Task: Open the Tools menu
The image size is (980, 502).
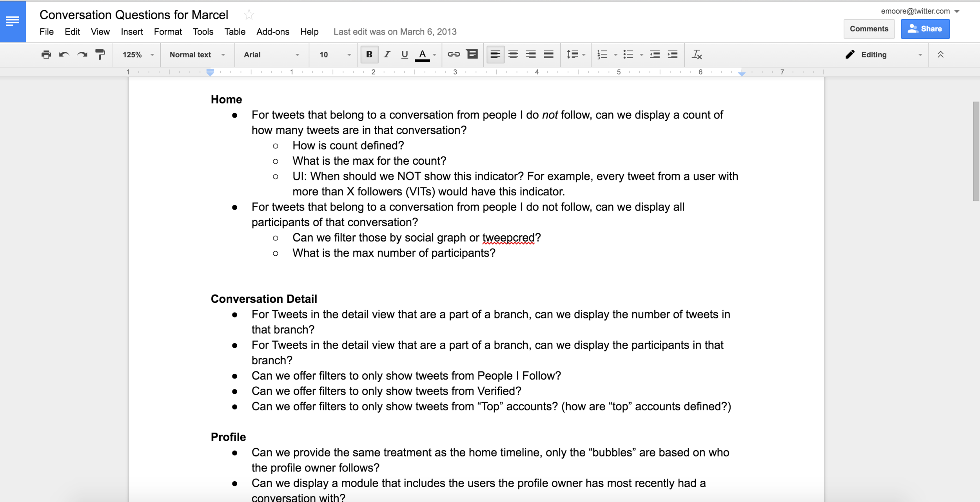Action: (x=203, y=32)
